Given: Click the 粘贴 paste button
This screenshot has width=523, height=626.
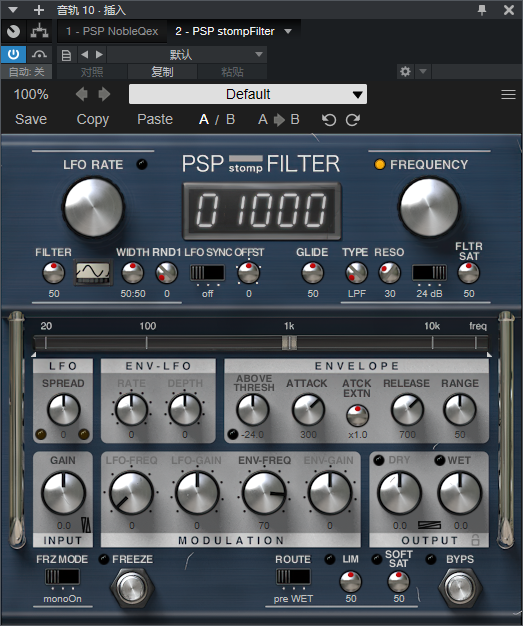Looking at the screenshot, I should coord(232,72).
